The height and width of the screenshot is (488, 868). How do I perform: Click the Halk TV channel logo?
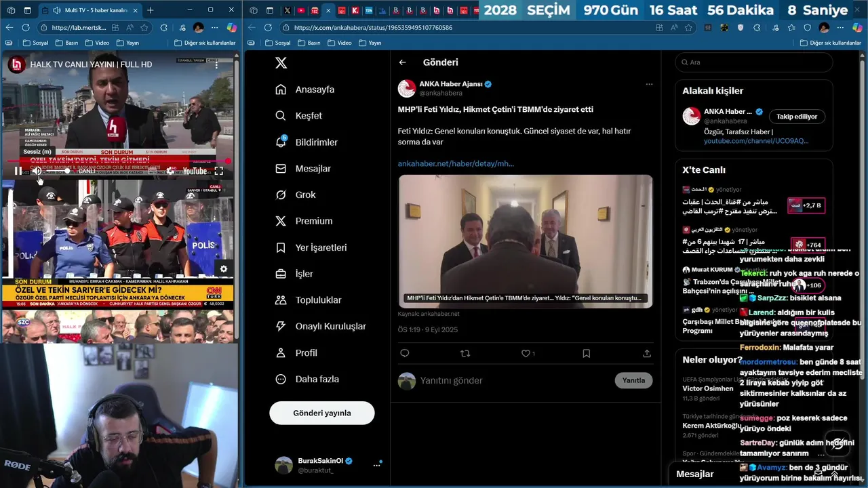pyautogui.click(x=16, y=64)
